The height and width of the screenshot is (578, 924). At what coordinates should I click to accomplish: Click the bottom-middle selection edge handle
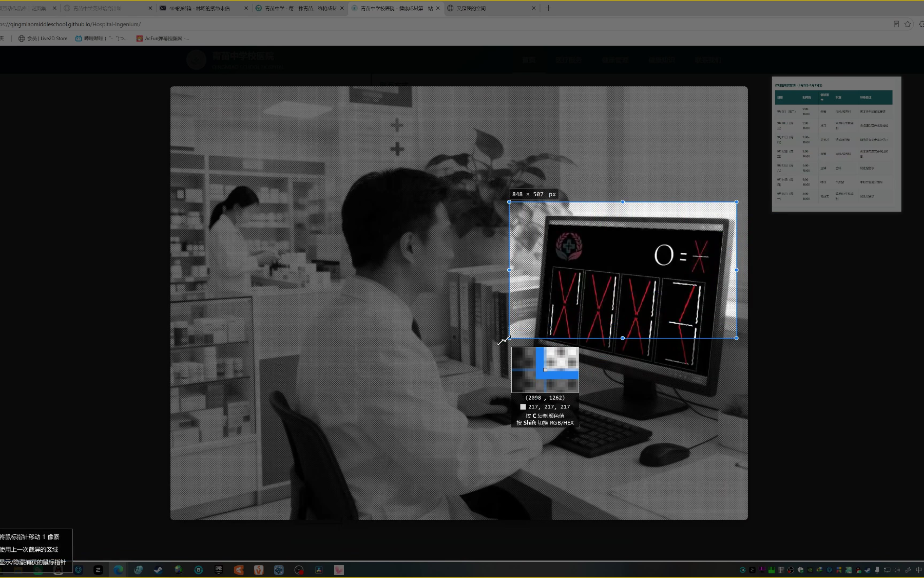[x=623, y=338]
